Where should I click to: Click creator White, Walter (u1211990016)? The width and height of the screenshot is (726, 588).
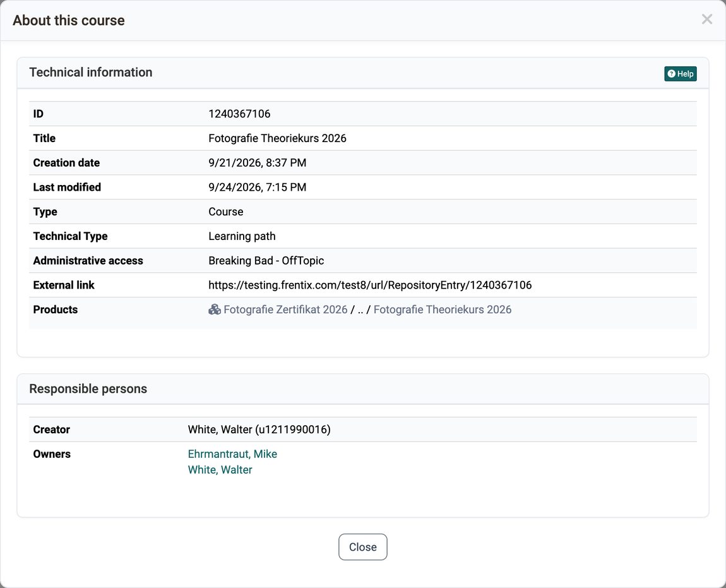[x=259, y=429]
